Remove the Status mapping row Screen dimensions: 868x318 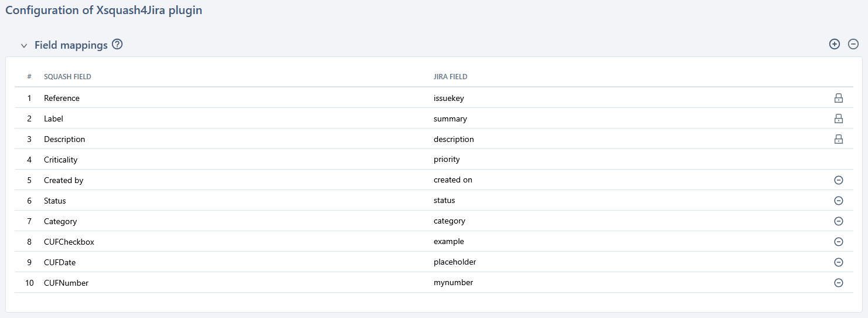pos(838,201)
